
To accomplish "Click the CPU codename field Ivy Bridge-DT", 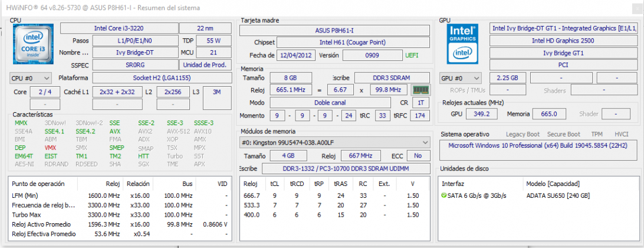I will pos(134,53).
